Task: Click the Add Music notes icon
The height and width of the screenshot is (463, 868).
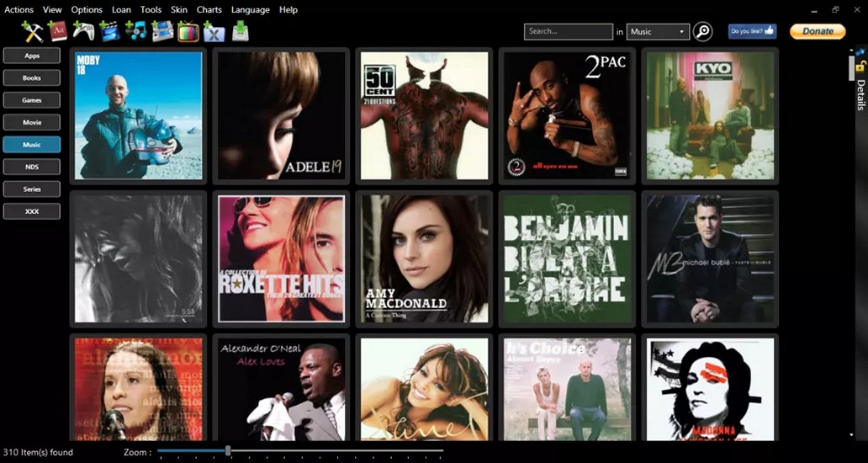Action: 135,31
